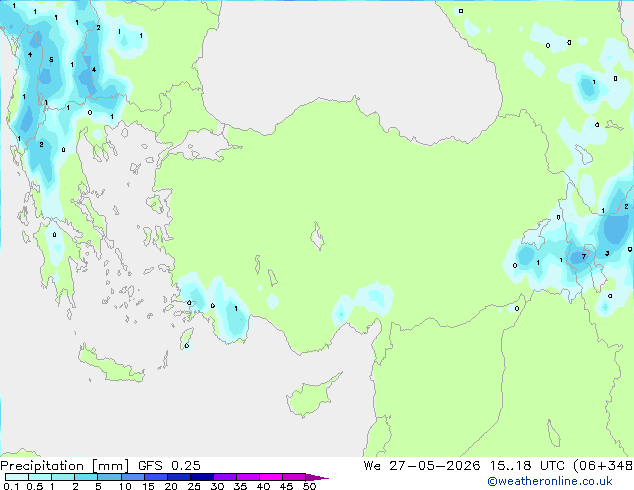Image resolution: width=634 pixels, height=490 pixels.
Task: Pick the 1–2 mm legend swatch
Action: click(x=63, y=477)
